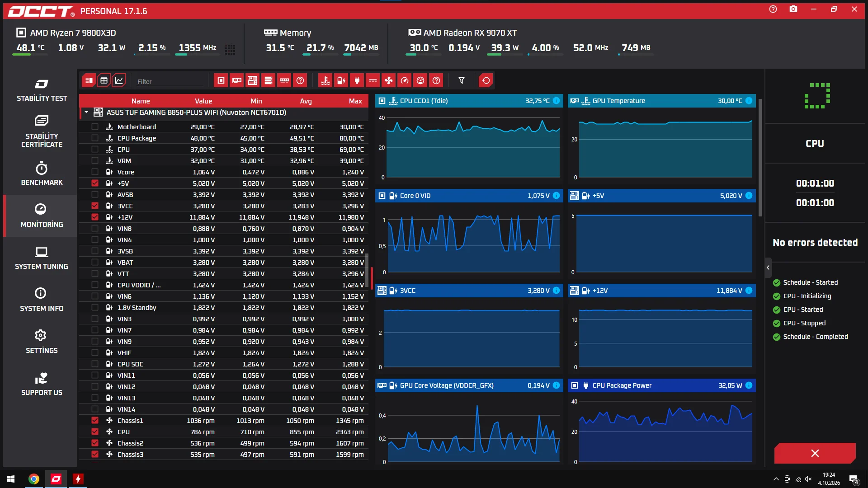Take a screenshot with the camera icon
The width and height of the screenshot is (868, 488).
coord(793,9)
